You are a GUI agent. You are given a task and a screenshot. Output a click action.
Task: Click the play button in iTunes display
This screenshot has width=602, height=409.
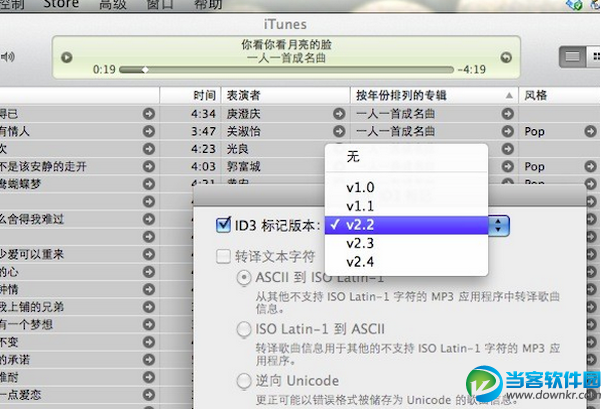[66, 58]
